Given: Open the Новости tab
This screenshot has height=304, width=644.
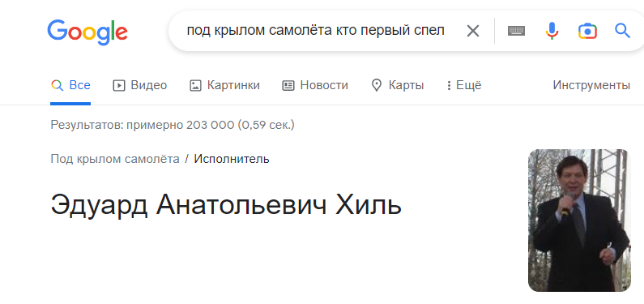Looking at the screenshot, I should (315, 85).
